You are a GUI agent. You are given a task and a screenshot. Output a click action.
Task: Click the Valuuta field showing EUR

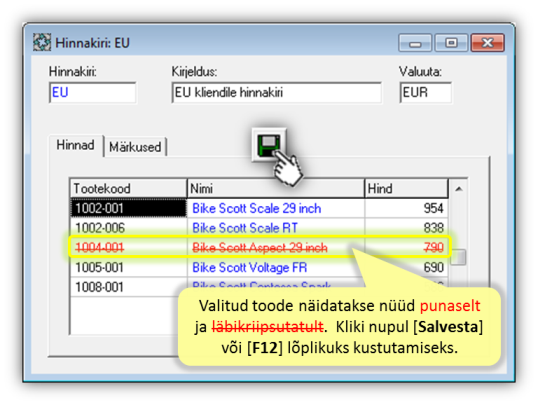click(425, 92)
